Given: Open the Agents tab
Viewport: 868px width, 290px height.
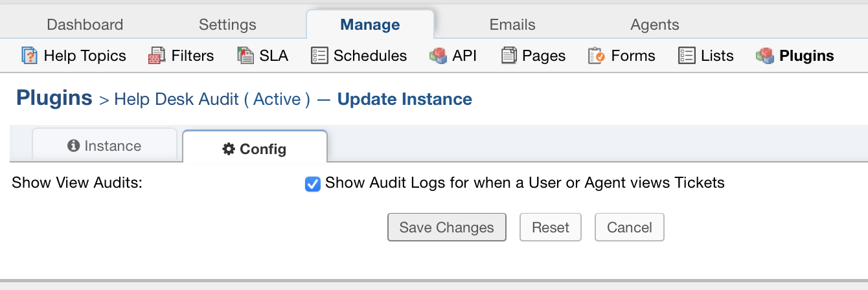Looking at the screenshot, I should click(x=655, y=25).
